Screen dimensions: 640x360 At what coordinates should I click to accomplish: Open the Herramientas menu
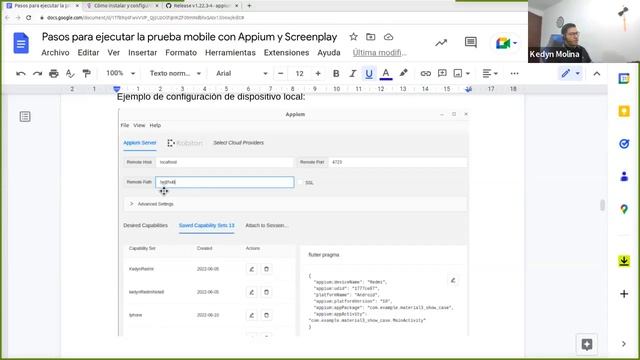click(x=230, y=53)
